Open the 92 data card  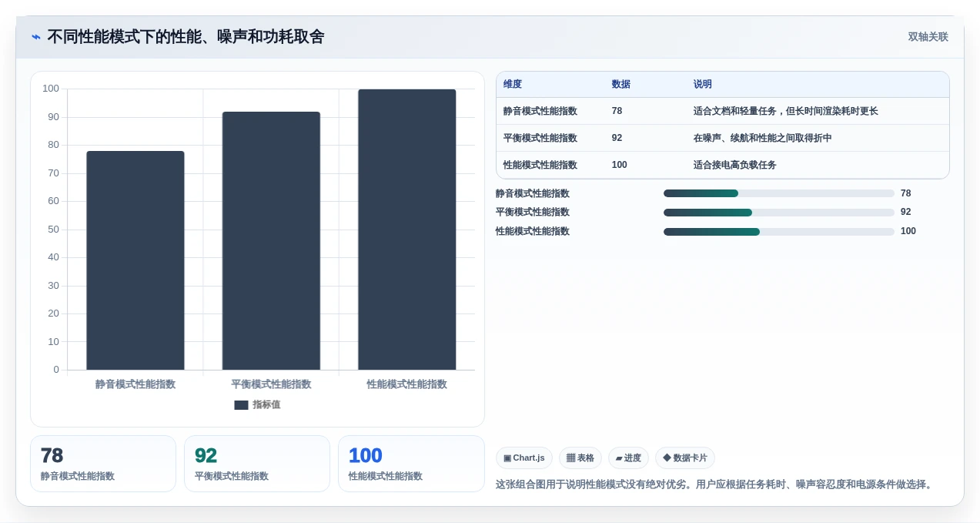(257, 464)
